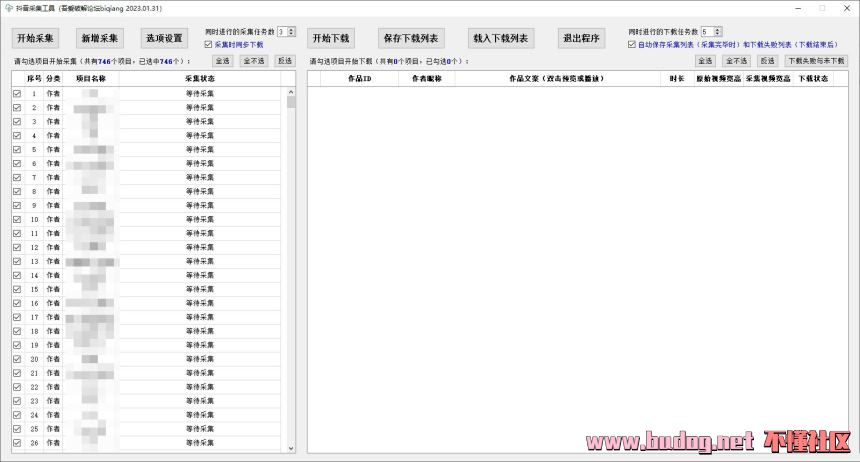Uncheck the checkbox of row 26
The image size is (860, 462).
click(x=17, y=443)
